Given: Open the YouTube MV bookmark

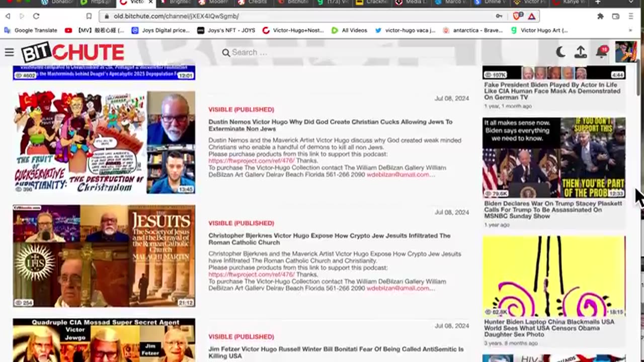Looking at the screenshot, I should point(94,30).
